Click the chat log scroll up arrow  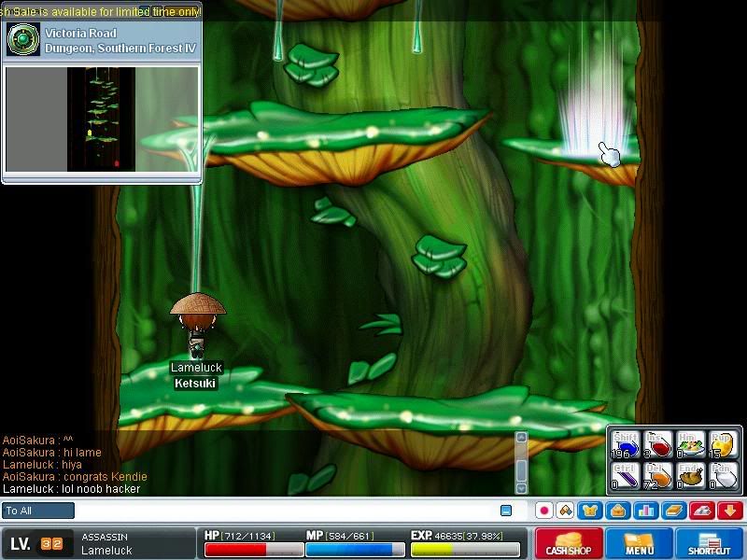[x=522, y=437]
